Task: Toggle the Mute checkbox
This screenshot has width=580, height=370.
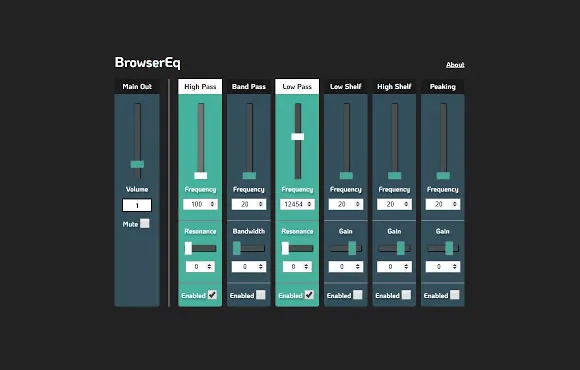Action: [x=145, y=223]
